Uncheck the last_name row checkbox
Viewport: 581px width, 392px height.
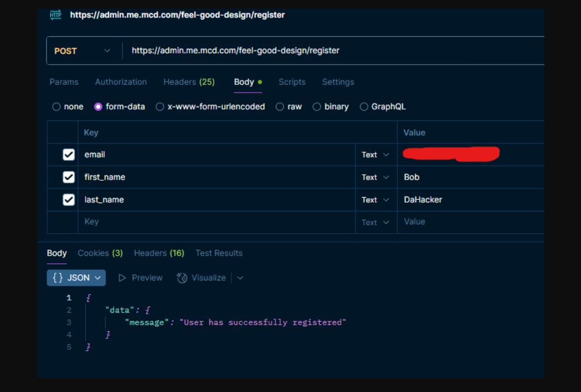click(69, 200)
